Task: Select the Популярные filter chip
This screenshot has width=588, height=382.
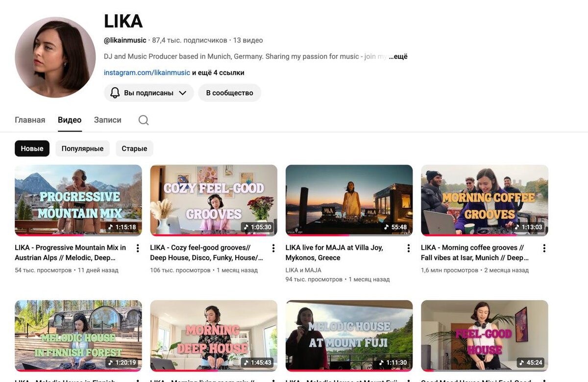Action: (x=82, y=148)
